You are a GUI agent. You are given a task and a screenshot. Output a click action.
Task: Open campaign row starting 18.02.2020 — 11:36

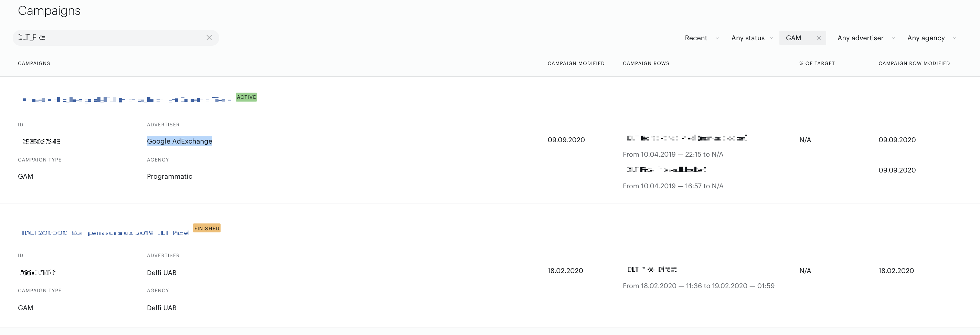[x=652, y=270]
